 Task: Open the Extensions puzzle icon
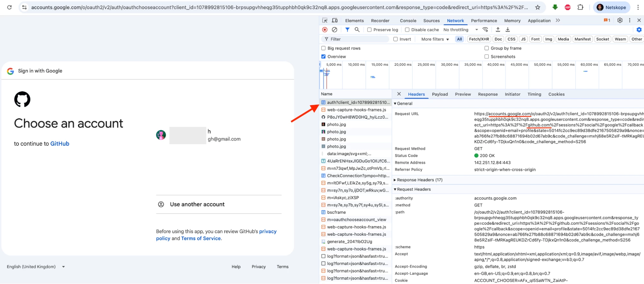point(580,7)
